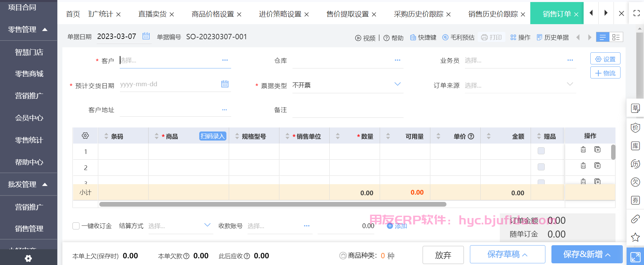The height and width of the screenshot is (265, 644).
Task: Open the 视频 video tutorial
Action: [365, 38]
